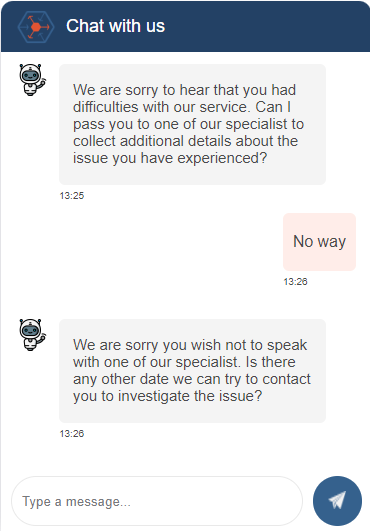
Task: Select the "No way" user message bubble
Action: click(319, 242)
